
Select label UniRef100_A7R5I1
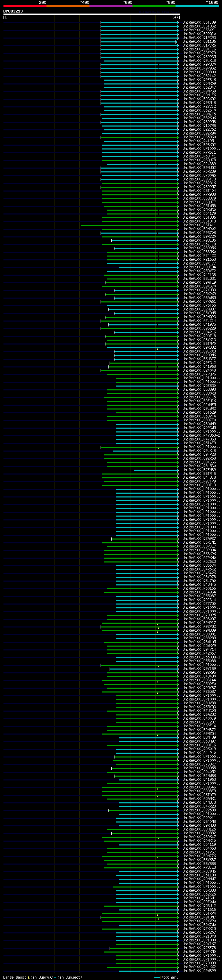(x=199, y=152)
